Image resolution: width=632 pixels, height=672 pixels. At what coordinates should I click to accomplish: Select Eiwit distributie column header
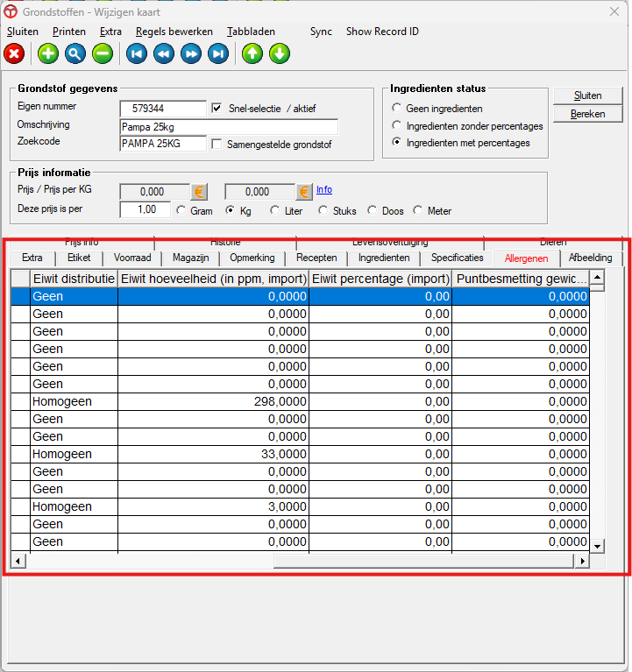(x=75, y=279)
